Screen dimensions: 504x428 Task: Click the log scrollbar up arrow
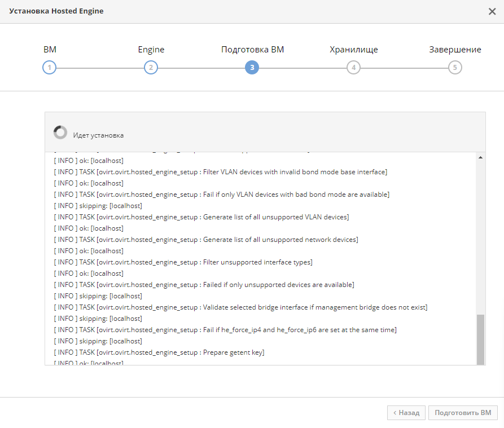[480, 157]
